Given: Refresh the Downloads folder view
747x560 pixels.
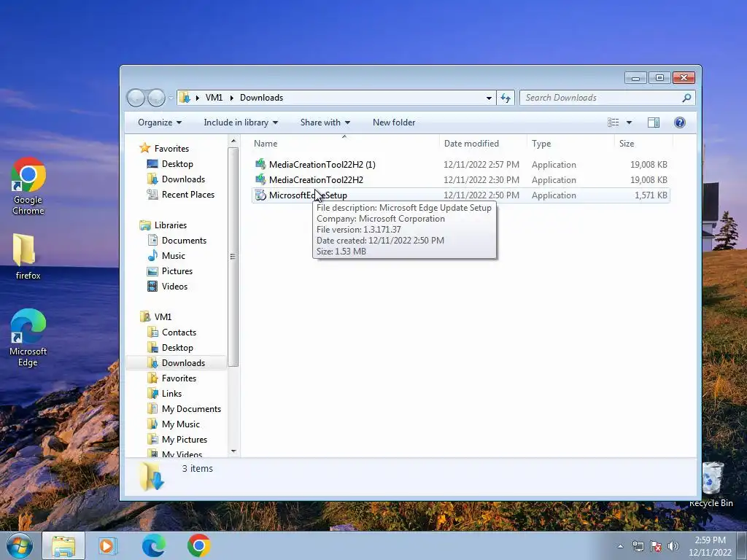Looking at the screenshot, I should point(505,98).
